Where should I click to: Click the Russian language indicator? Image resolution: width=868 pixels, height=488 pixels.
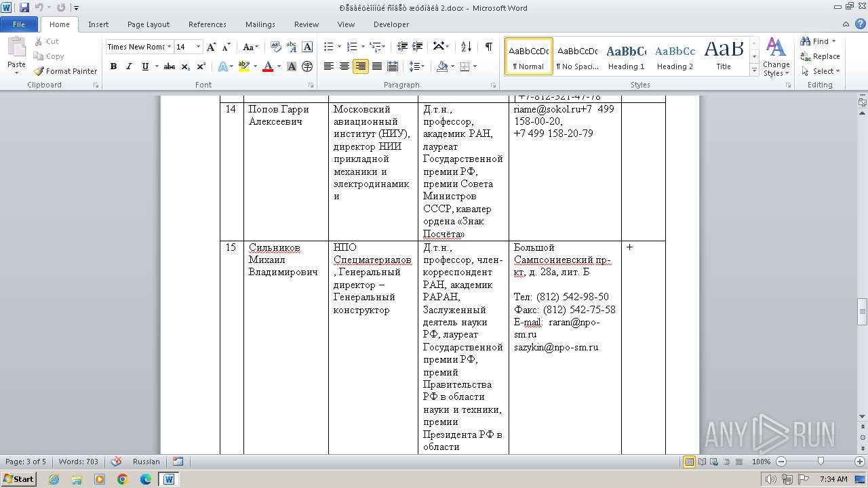point(146,462)
